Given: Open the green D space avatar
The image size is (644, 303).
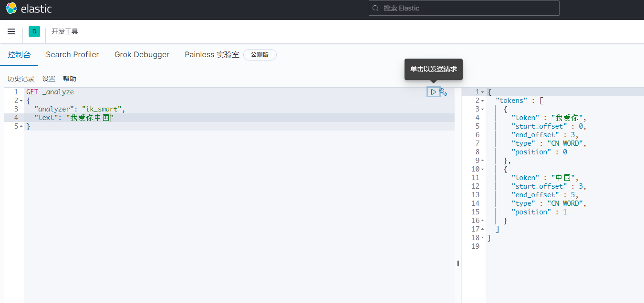Looking at the screenshot, I should point(34,31).
